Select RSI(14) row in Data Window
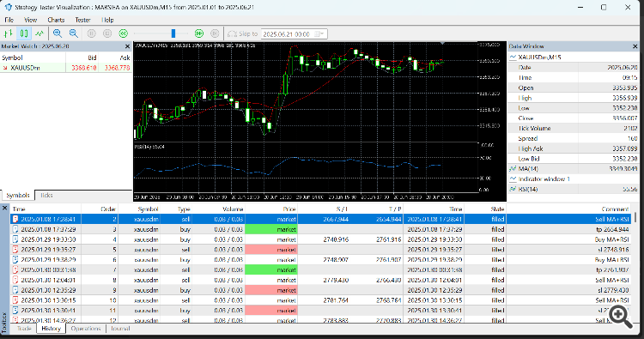This screenshot has width=644, height=339. (x=573, y=189)
